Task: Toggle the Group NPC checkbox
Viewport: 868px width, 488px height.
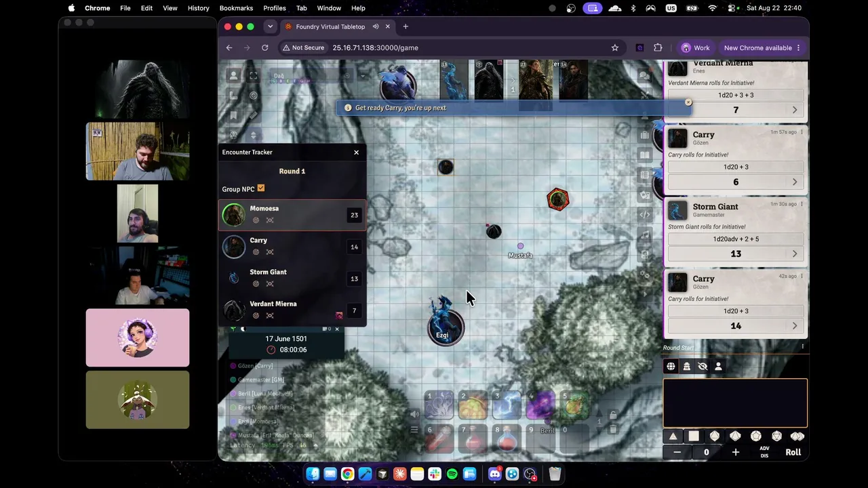Action: [x=261, y=188]
